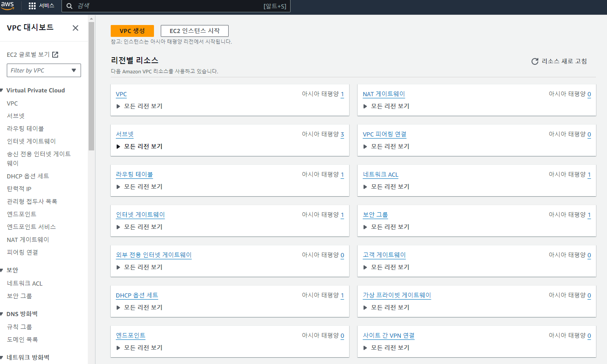Open 피어링 연결 in the sidebar
The width and height of the screenshot is (607, 364).
22,252
